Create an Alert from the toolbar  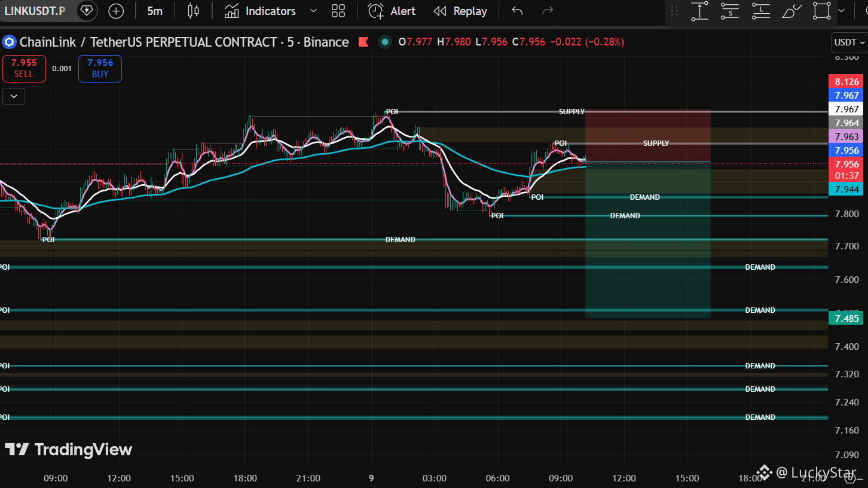392,11
